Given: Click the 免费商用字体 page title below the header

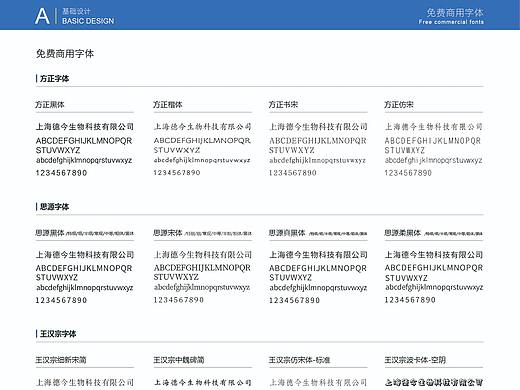Looking at the screenshot, I should click(65, 54).
